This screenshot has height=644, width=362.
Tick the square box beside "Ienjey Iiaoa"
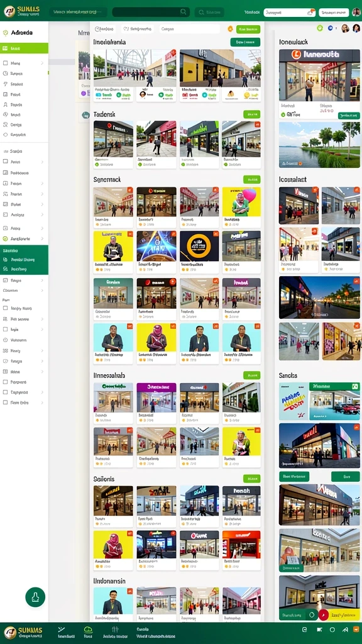(5, 308)
